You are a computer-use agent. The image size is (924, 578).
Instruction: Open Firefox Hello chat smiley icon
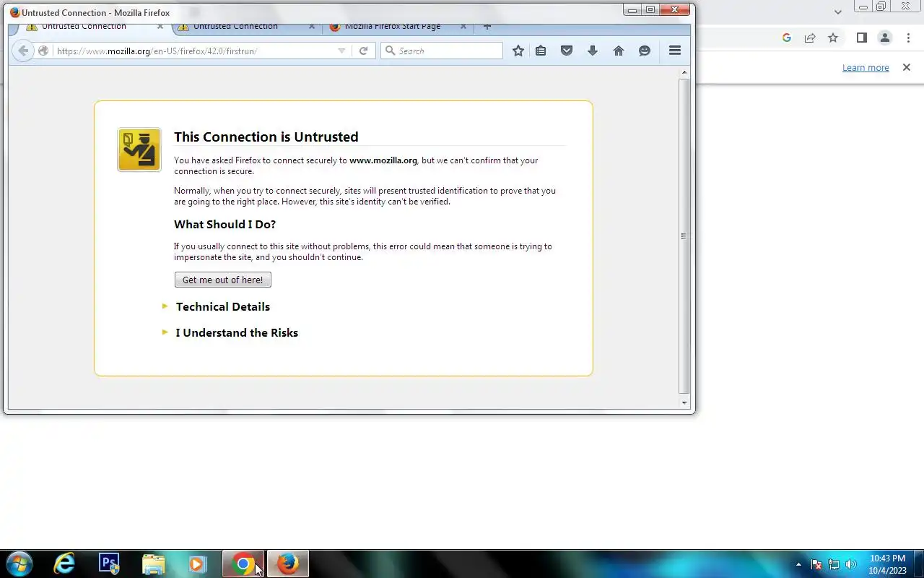tap(645, 51)
